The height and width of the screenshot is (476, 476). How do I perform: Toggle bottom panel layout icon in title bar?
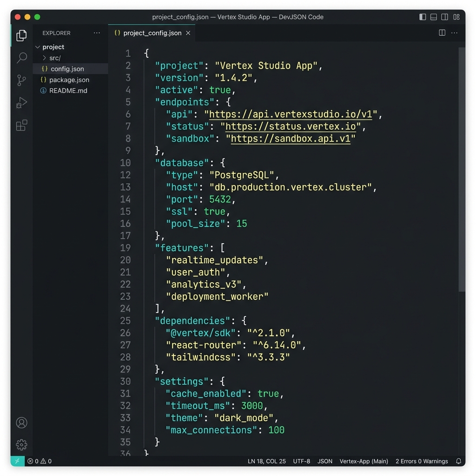point(434,17)
